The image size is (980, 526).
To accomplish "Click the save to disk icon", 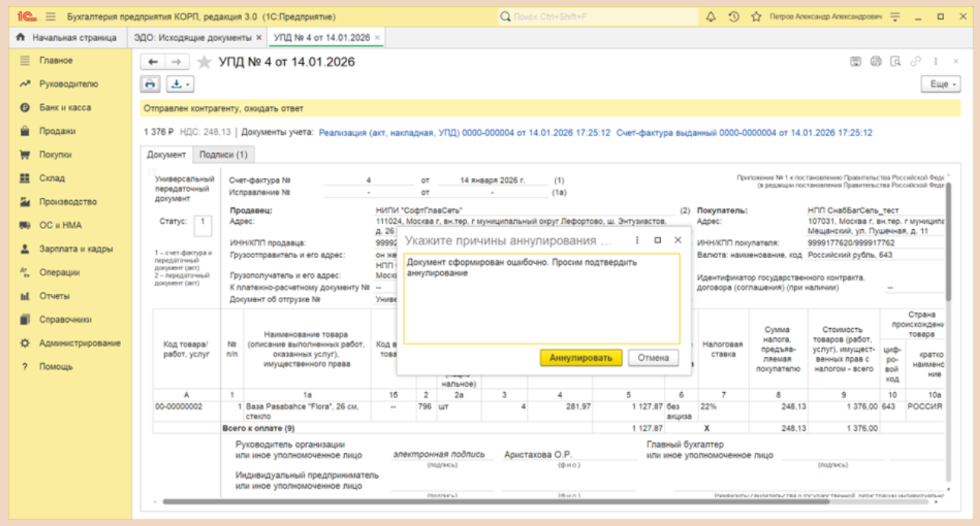I will pyautogui.click(x=855, y=62).
